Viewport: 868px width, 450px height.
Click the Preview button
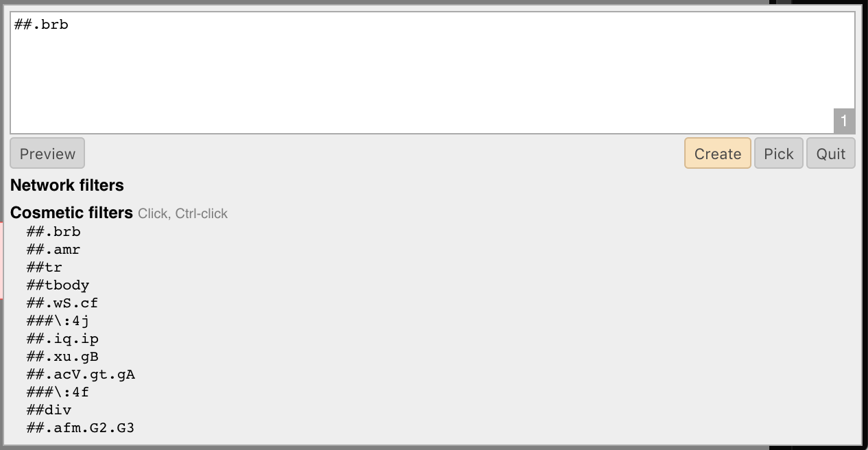(47, 153)
